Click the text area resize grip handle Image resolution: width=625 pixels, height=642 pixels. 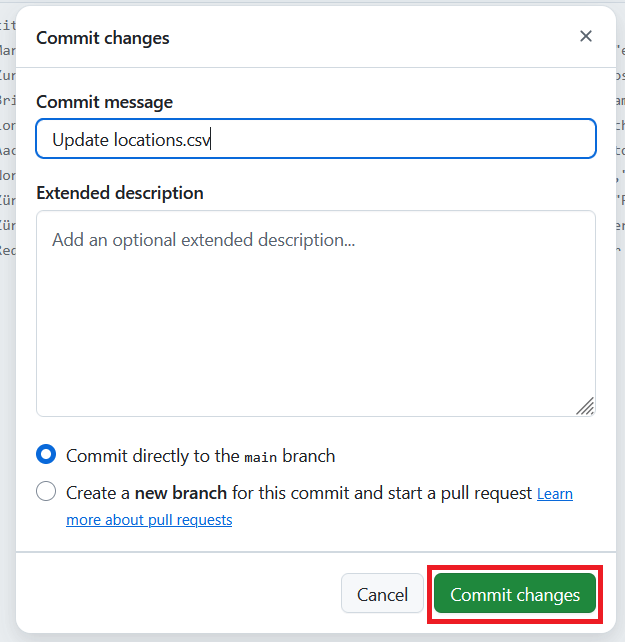[x=585, y=405]
